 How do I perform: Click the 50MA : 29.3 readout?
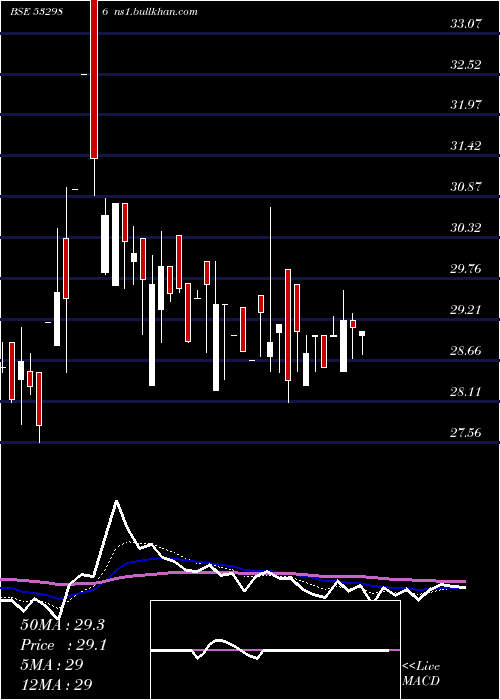click(62, 625)
